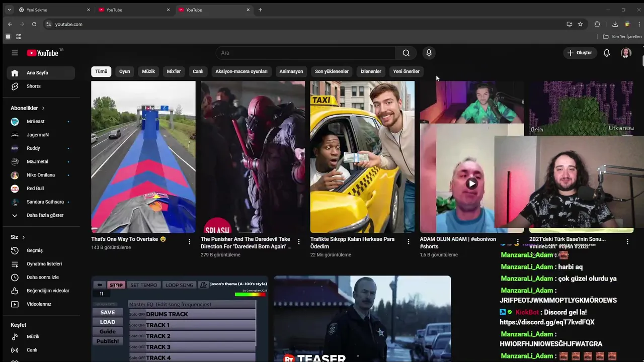Image resolution: width=644 pixels, height=362 pixels.
Task: Go to Ana Sayfa in the sidebar
Action: (41, 73)
